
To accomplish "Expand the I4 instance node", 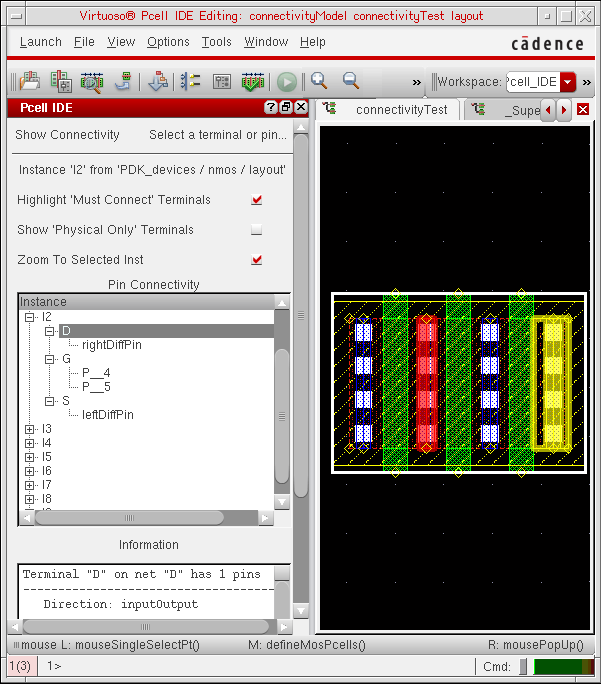I will (29, 443).
